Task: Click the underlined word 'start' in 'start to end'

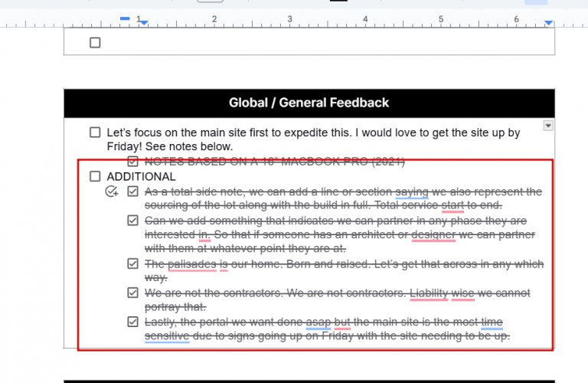Action: click(452, 205)
